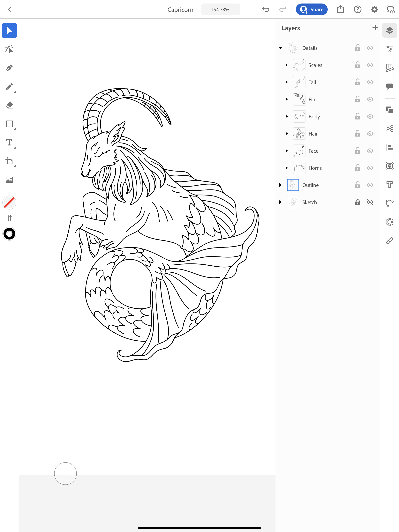Select the Place Image tool
The image size is (399, 532).
(9, 180)
